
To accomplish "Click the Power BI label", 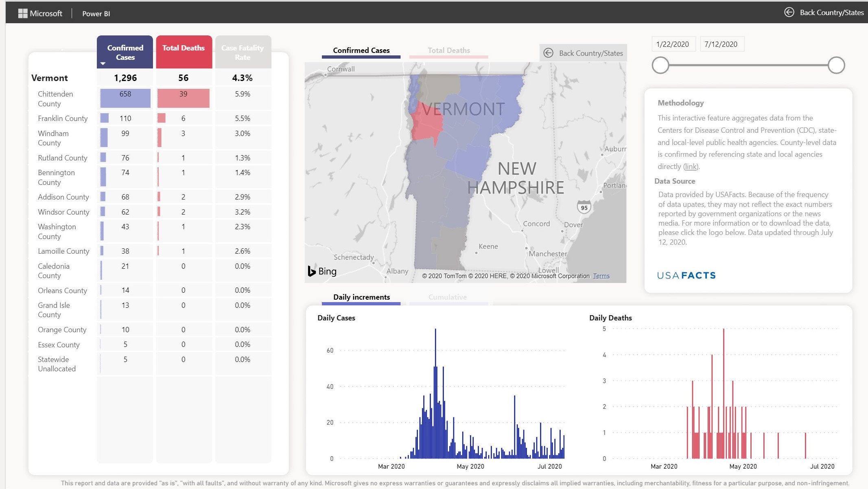I will point(96,13).
